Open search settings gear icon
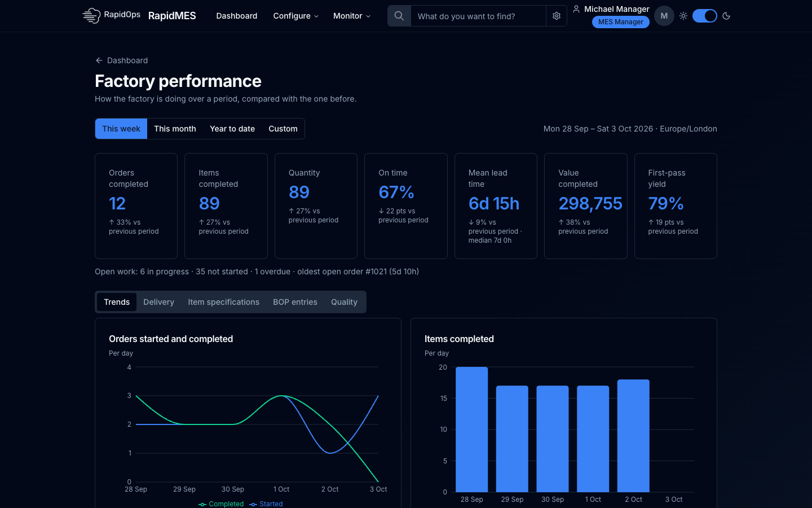Screen dimensions: 812x508 [x=557, y=16]
